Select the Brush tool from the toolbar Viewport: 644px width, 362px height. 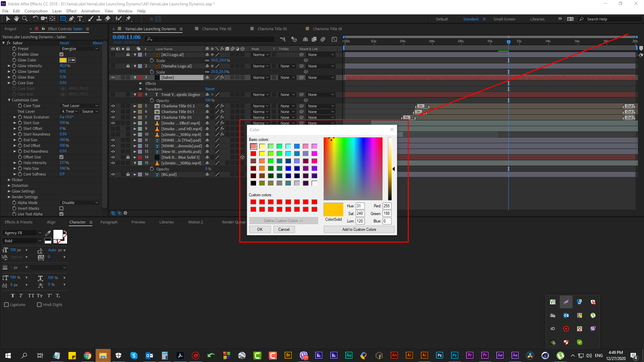pos(91,19)
